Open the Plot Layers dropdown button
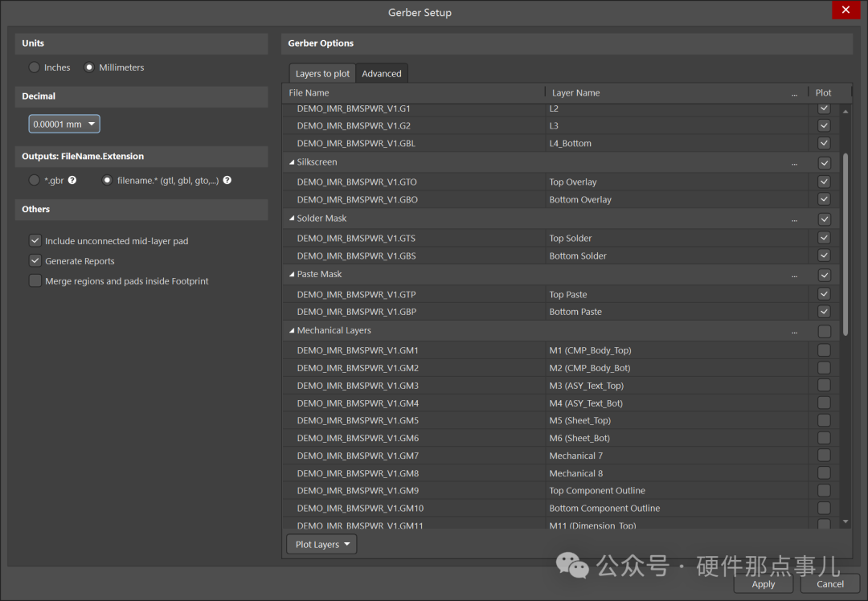 [x=321, y=545]
